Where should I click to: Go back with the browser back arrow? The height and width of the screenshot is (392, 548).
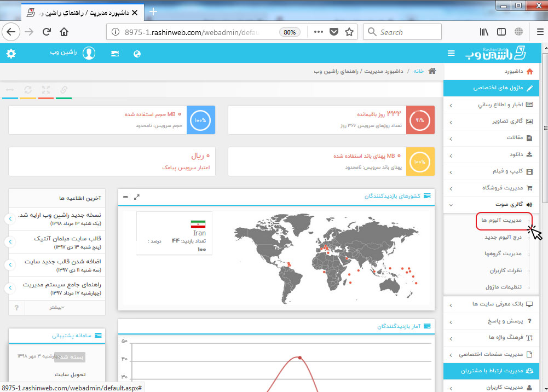(x=11, y=32)
